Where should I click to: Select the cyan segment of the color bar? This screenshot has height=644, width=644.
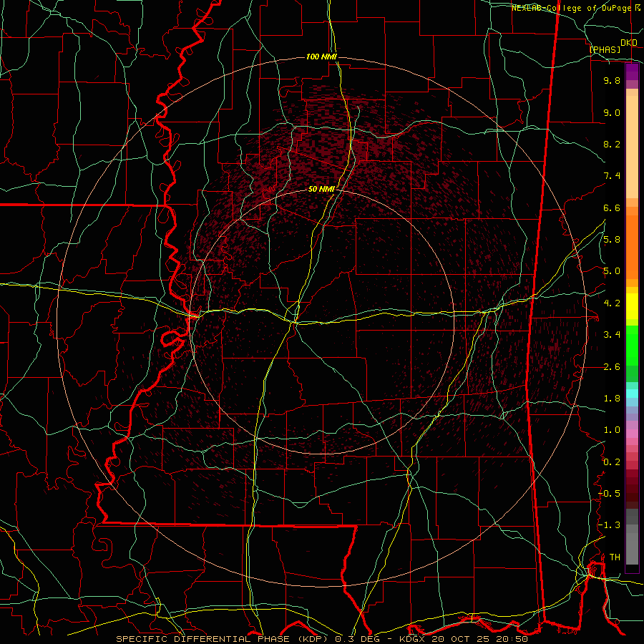(x=632, y=394)
